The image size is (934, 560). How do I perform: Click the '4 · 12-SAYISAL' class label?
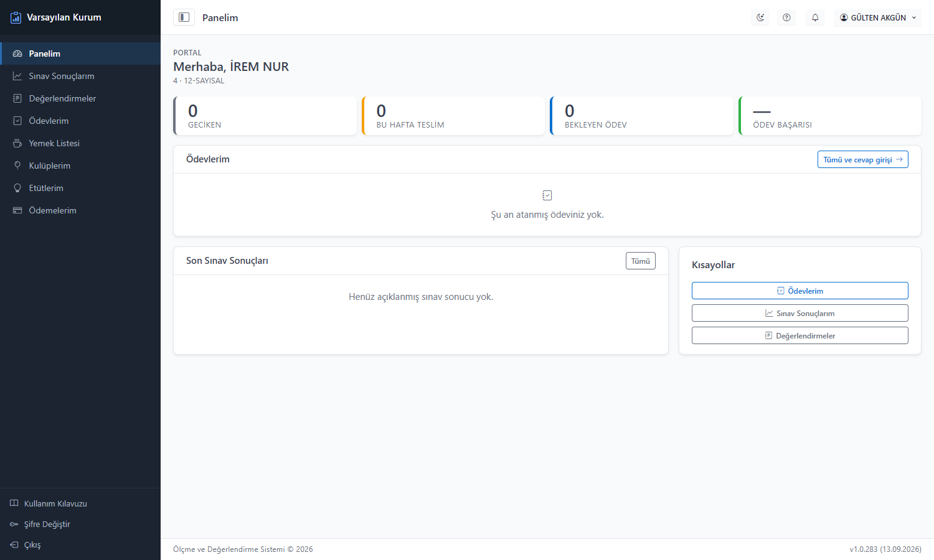click(199, 81)
